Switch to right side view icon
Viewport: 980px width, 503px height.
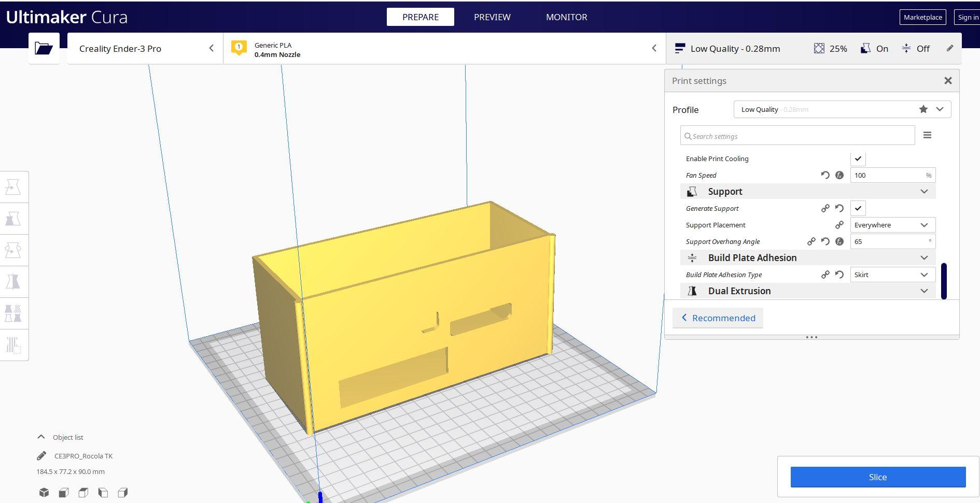point(123,492)
